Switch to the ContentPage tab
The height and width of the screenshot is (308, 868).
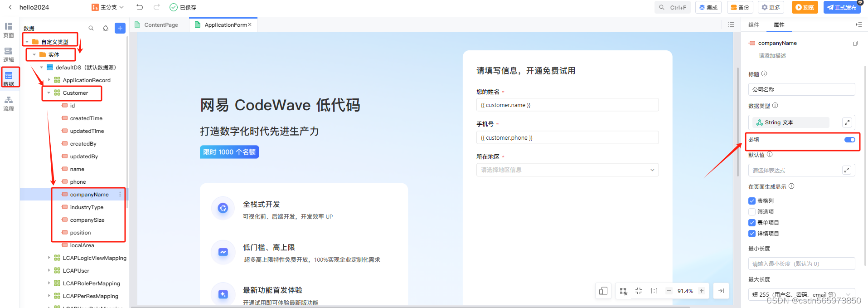[160, 25]
